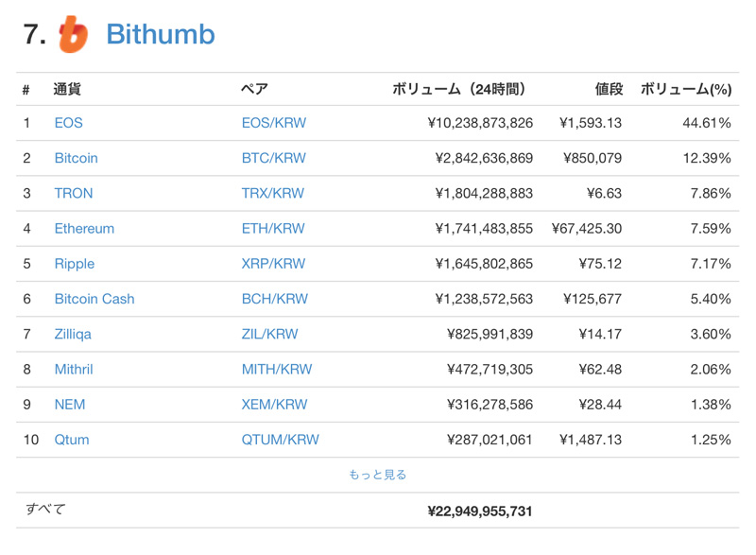Image resolution: width=756 pixels, height=555 pixels.
Task: Click the Bitcoin Cash price ¥125,677
Action: point(593,299)
